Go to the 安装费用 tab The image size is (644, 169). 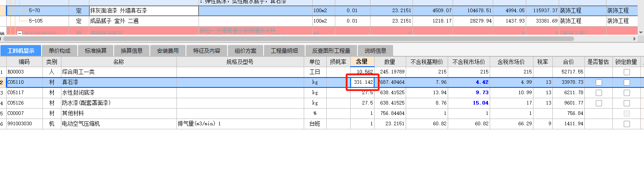(168, 51)
